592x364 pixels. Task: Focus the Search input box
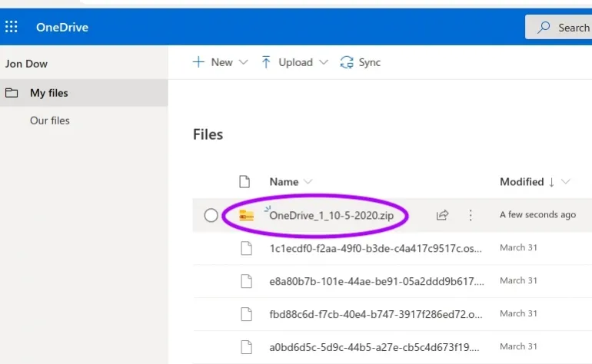[558, 27]
